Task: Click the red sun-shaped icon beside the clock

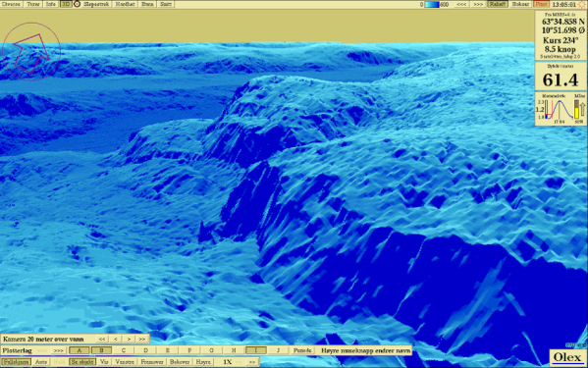Action: (x=583, y=4)
